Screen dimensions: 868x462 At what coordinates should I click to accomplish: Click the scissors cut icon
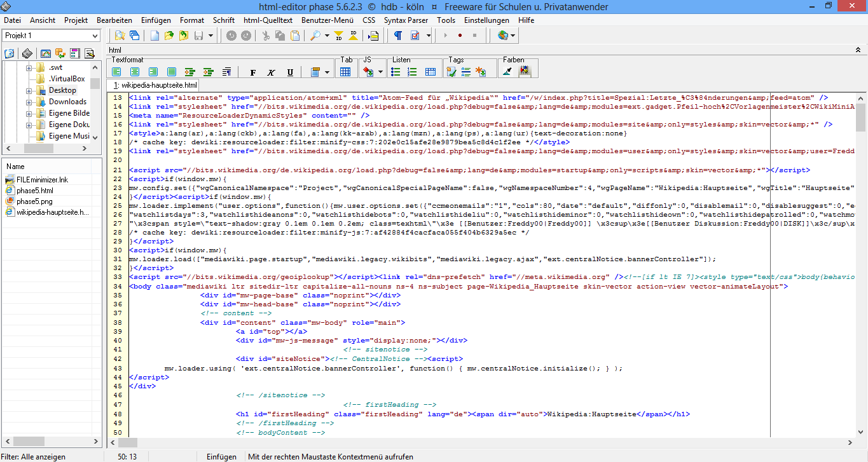266,36
